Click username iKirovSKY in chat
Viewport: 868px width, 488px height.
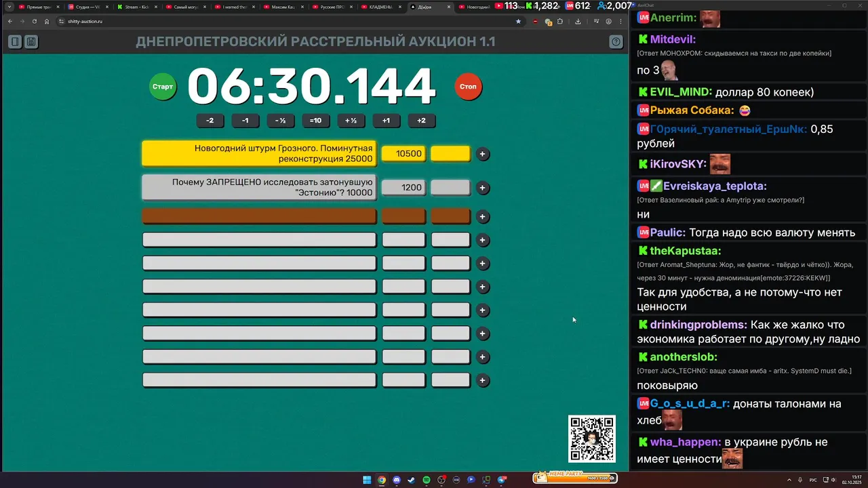tap(678, 164)
